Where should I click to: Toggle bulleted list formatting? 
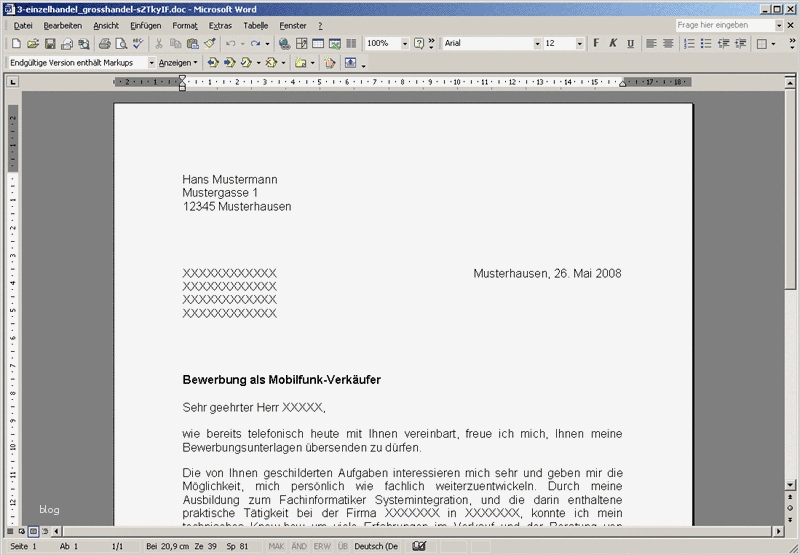point(706,44)
